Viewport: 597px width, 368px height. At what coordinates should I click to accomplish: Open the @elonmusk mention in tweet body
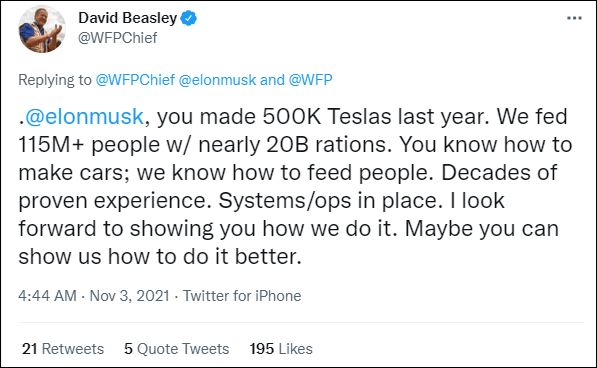click(84, 116)
